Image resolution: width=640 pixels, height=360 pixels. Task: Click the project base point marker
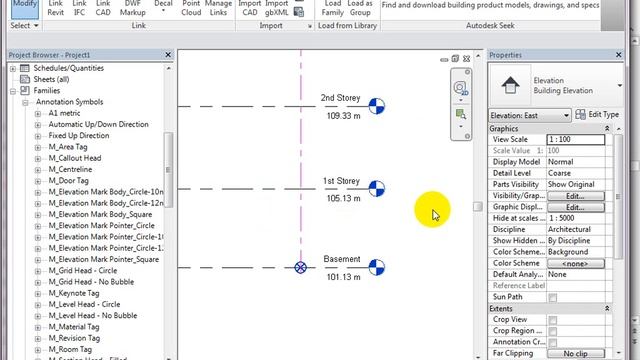point(300,268)
